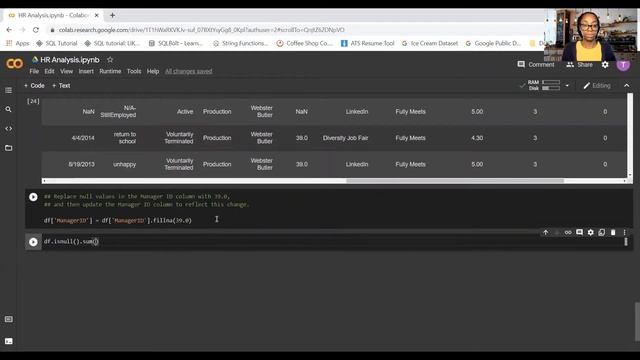Image resolution: width=640 pixels, height=360 pixels.
Task: Open the Help menu
Action: 153,71
